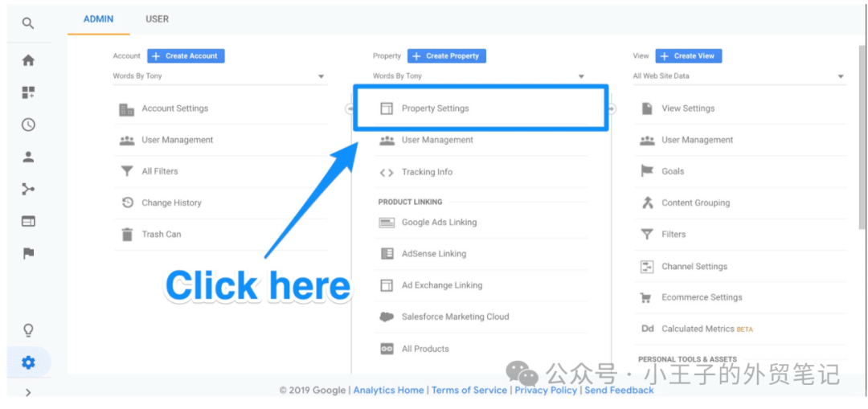This screenshot has height=409, width=868.
Task: Click the AdSense Linking icon
Action: click(387, 254)
